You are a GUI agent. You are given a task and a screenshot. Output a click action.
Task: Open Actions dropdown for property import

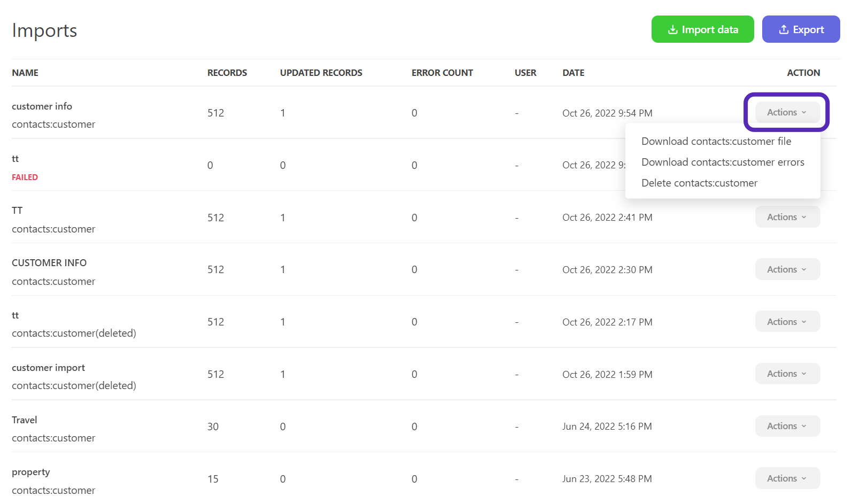787,479
